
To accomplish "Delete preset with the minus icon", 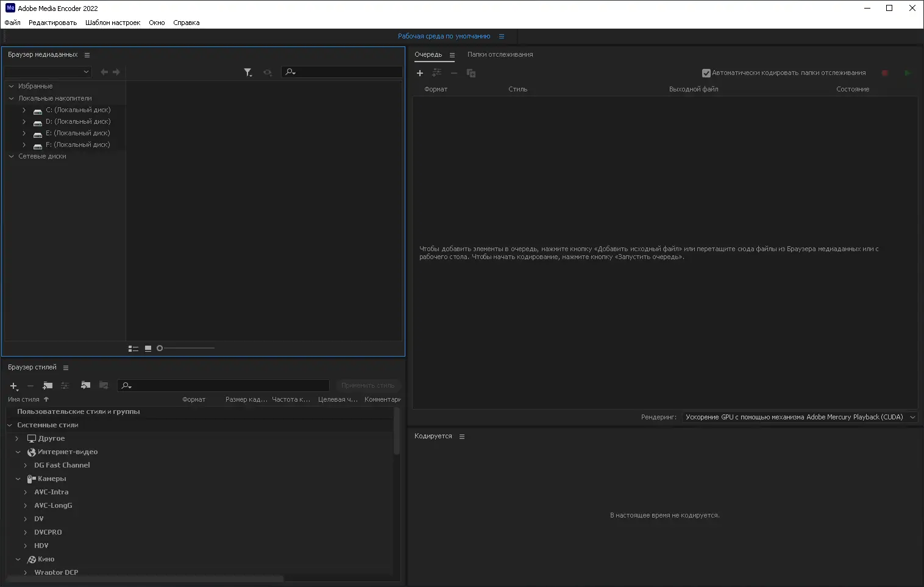I will [x=30, y=386].
